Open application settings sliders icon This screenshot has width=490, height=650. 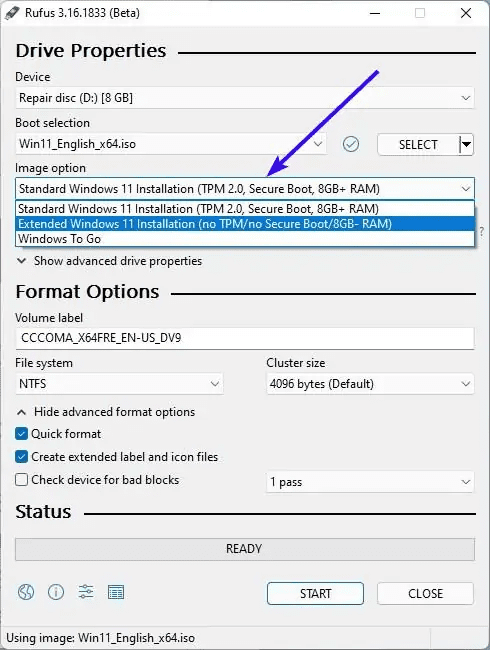pos(86,592)
